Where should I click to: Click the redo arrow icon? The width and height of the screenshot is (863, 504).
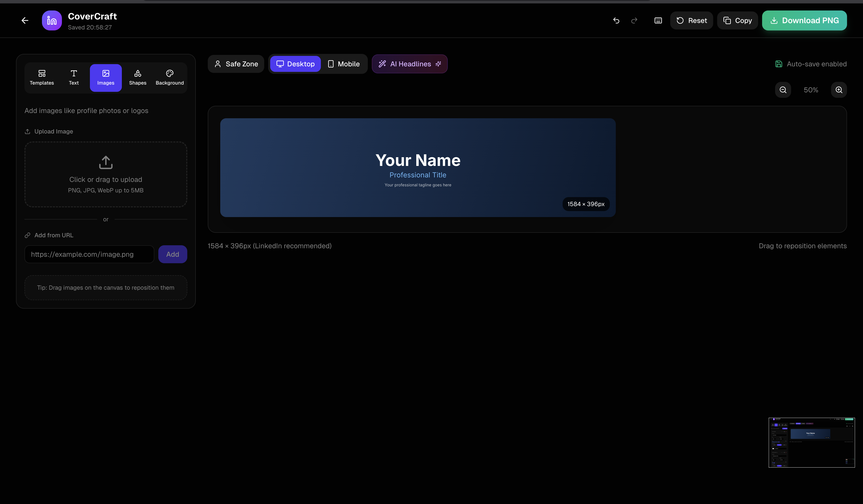click(634, 20)
